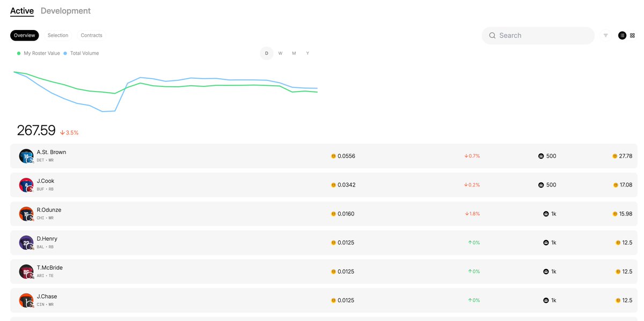Open the Development tab
Screen dimensions: 644x321
(65, 11)
